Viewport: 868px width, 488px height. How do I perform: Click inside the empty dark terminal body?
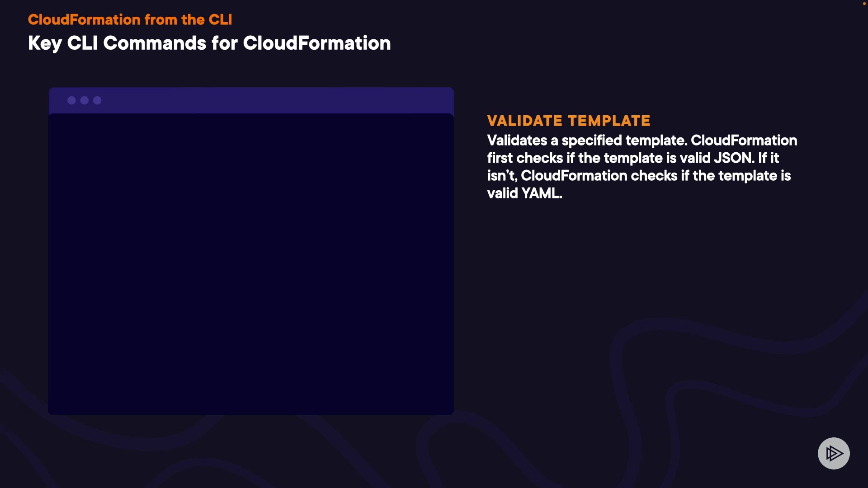click(x=251, y=264)
